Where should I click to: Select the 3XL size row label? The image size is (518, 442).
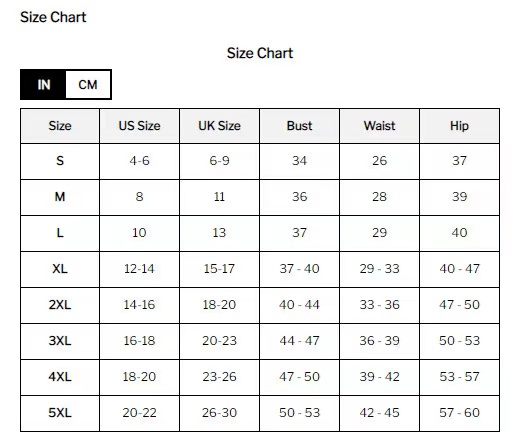pos(60,341)
